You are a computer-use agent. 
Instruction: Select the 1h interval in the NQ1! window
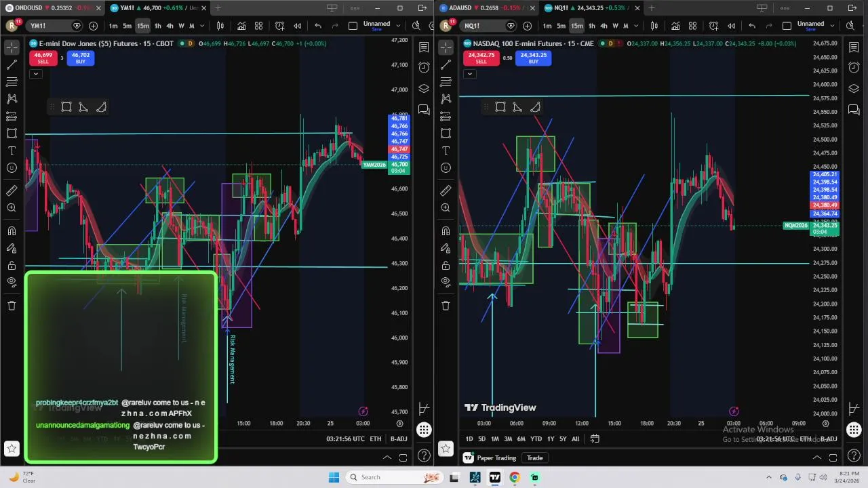coord(591,26)
